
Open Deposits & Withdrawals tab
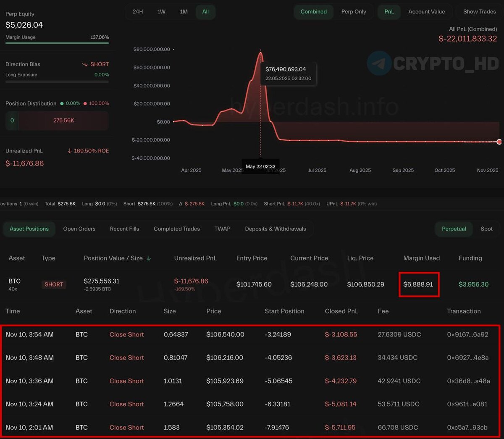coord(276,229)
